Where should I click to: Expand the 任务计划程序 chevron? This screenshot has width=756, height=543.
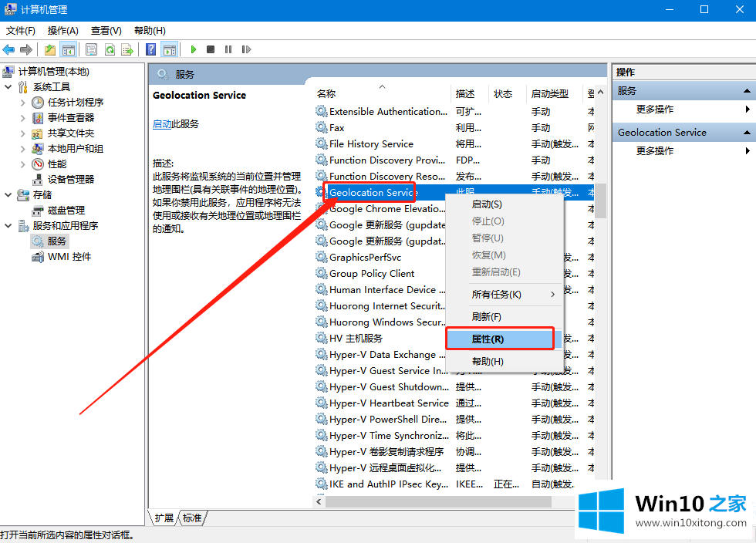22,103
